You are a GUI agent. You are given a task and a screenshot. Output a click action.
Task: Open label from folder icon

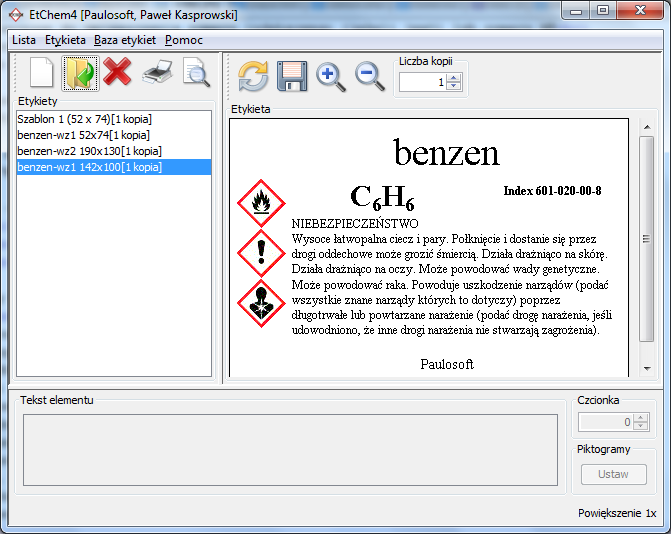80,73
